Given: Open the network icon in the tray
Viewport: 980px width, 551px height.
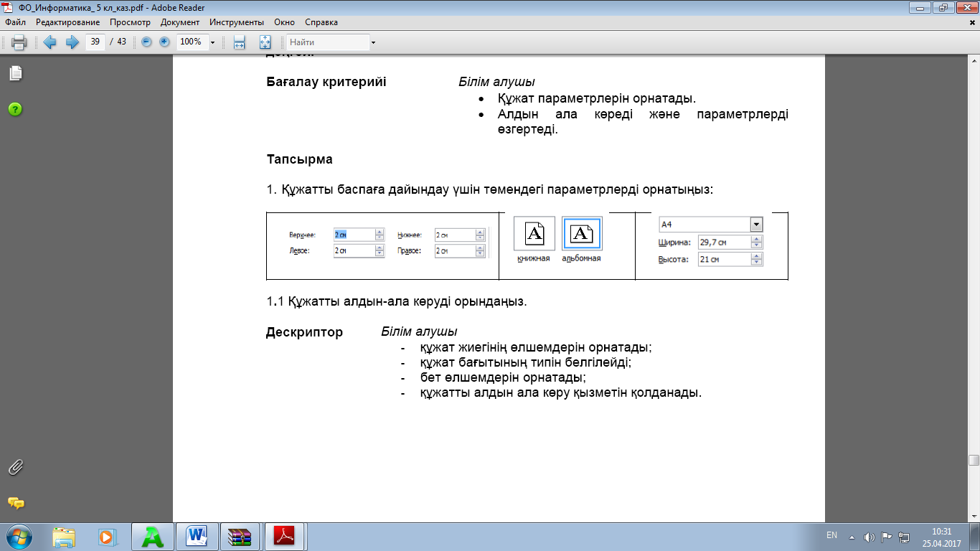Looking at the screenshot, I should (x=905, y=537).
